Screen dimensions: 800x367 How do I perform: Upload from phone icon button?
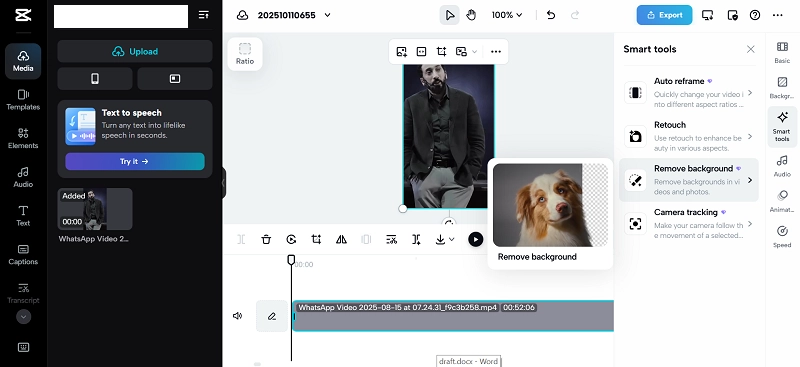click(95, 79)
